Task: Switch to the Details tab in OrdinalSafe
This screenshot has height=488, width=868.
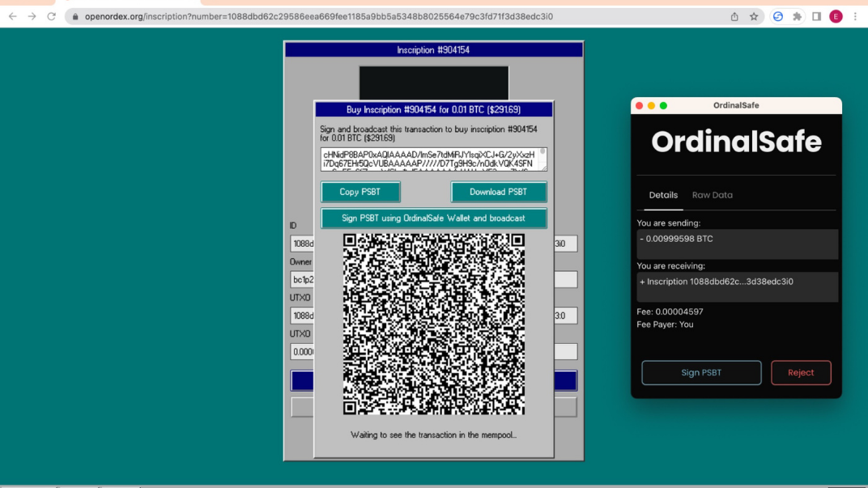Action: [x=663, y=195]
